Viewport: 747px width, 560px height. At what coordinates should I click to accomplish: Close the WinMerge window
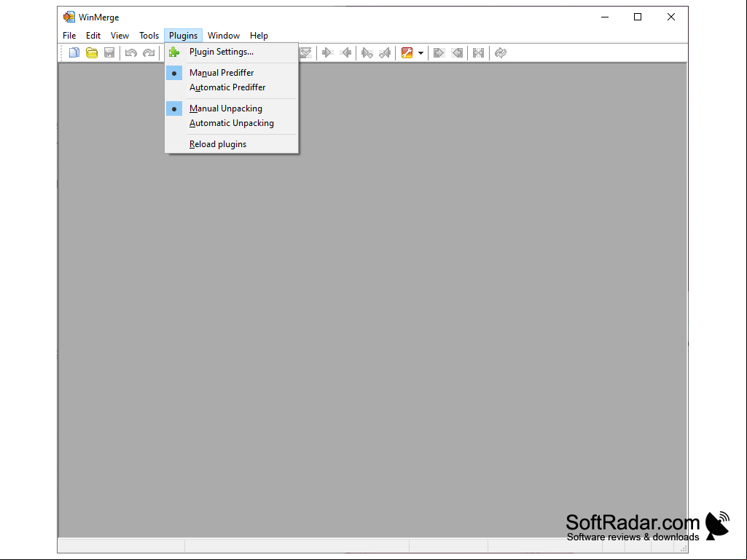coord(670,17)
